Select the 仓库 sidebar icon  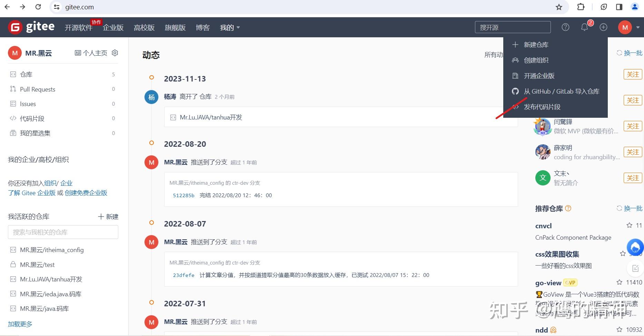pyautogui.click(x=13, y=74)
